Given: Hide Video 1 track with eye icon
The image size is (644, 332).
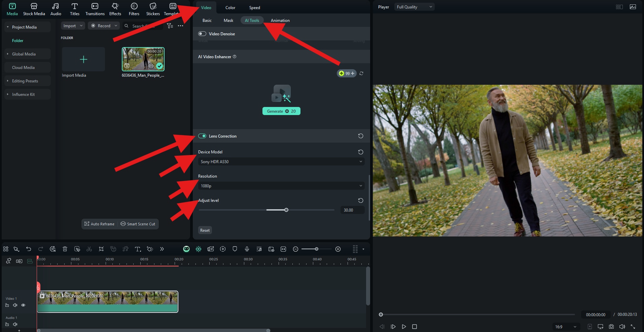Looking at the screenshot, I should click(x=23, y=305).
